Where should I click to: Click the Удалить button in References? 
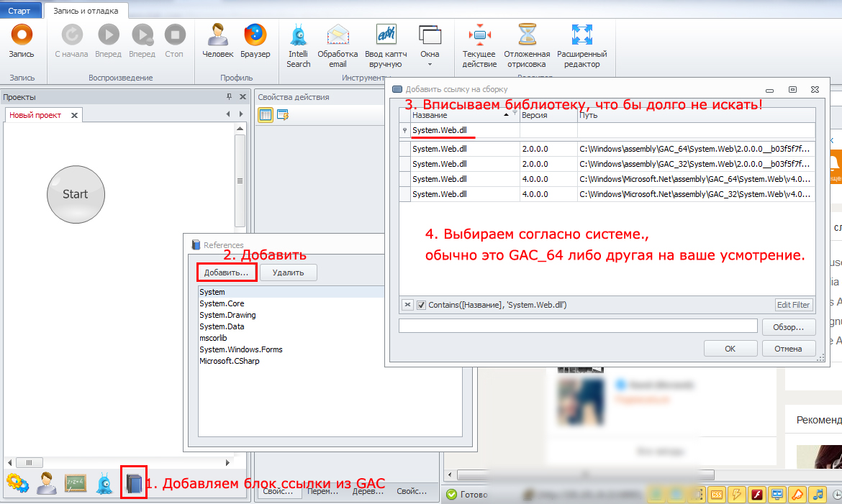[x=289, y=272]
